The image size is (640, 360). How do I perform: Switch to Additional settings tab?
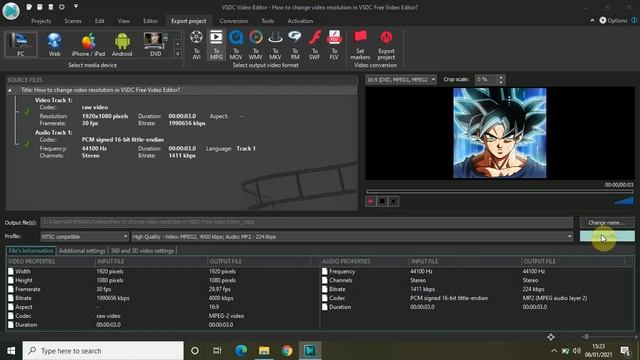82,251
